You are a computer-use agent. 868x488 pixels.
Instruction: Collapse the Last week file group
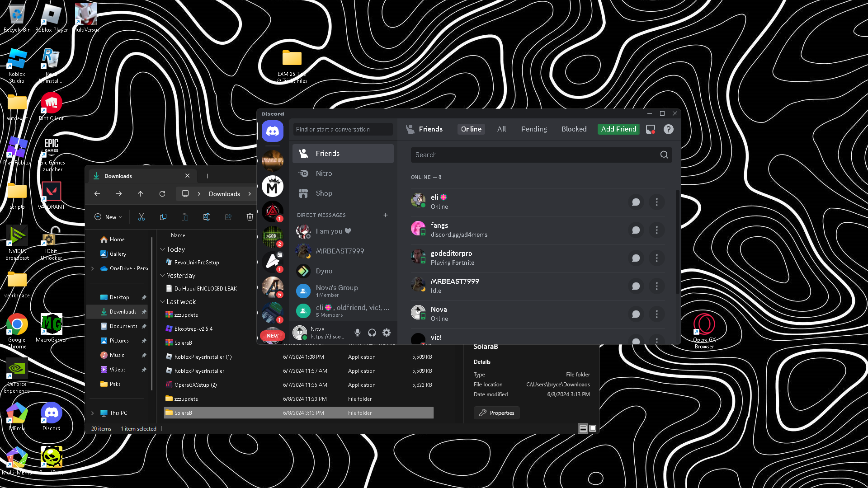tap(163, 302)
